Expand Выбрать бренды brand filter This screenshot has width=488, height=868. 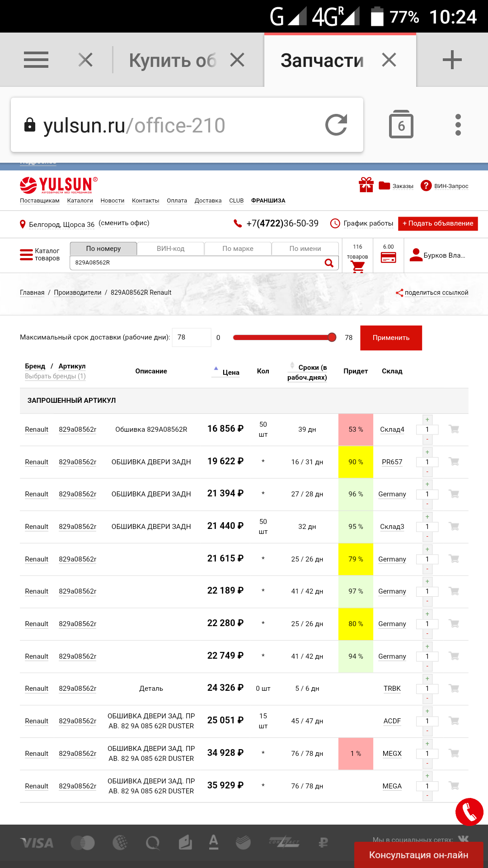click(x=55, y=376)
